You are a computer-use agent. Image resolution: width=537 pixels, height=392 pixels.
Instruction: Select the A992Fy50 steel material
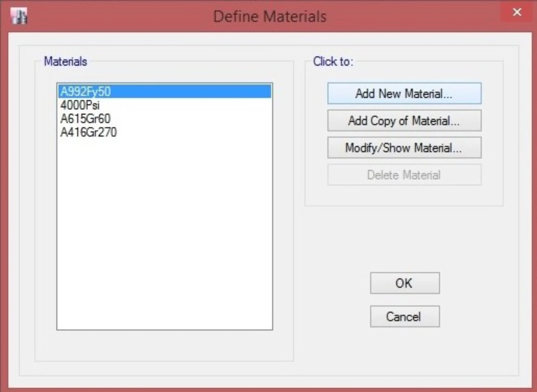tap(85, 92)
